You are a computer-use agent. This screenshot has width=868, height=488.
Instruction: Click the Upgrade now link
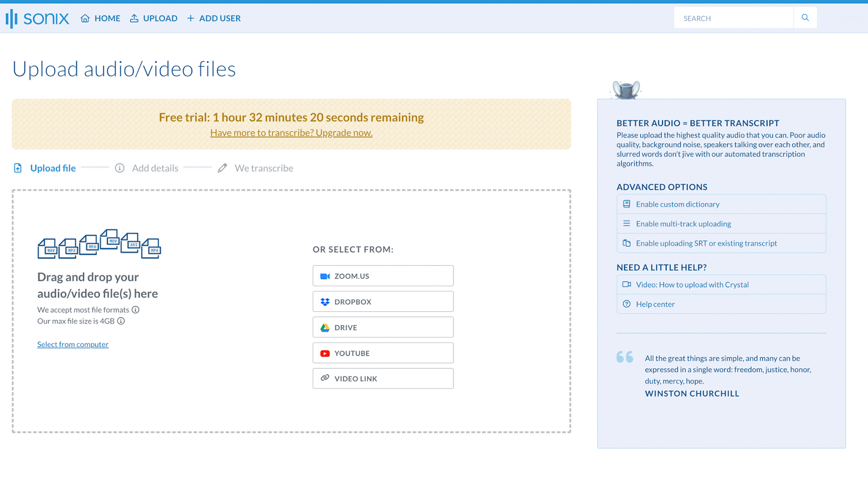point(291,133)
